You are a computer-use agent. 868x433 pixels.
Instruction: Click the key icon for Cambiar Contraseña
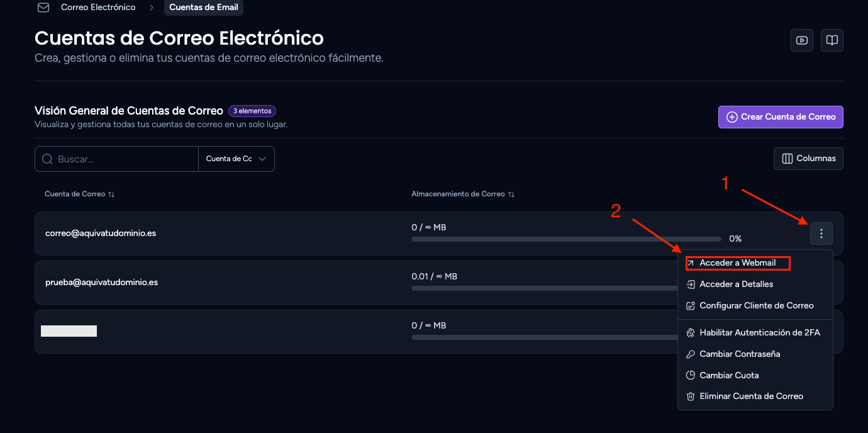pyautogui.click(x=690, y=354)
